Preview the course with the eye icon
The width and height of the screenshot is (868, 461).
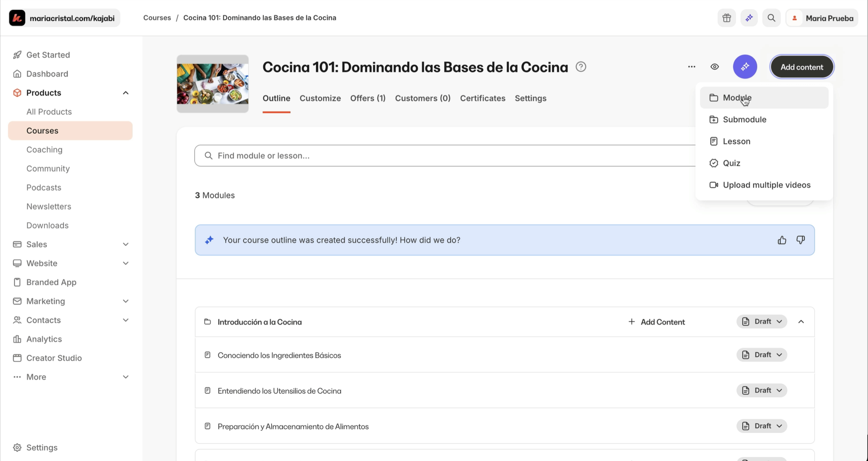(714, 66)
